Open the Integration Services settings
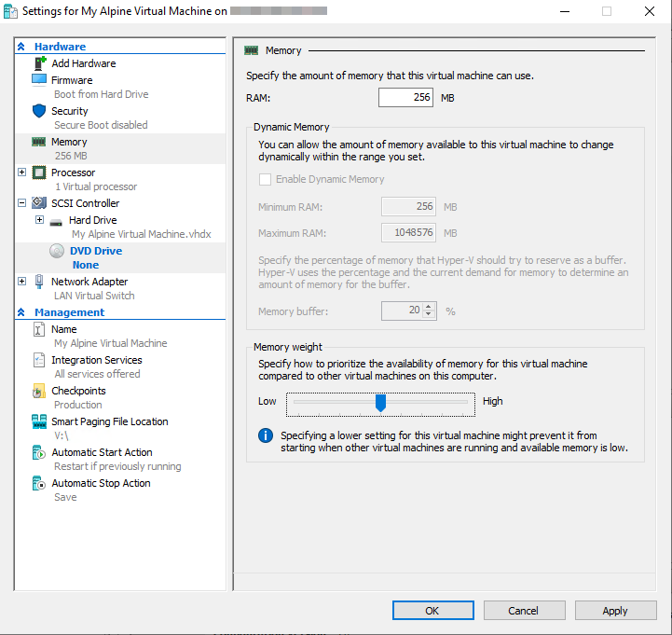The image size is (672, 635). (96, 360)
